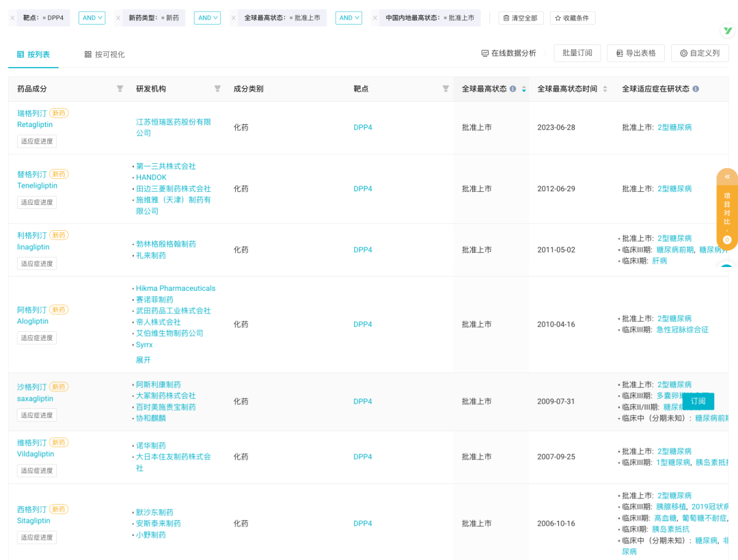Remove the 新药类型 filter condition
738x560 pixels.
coord(118,18)
